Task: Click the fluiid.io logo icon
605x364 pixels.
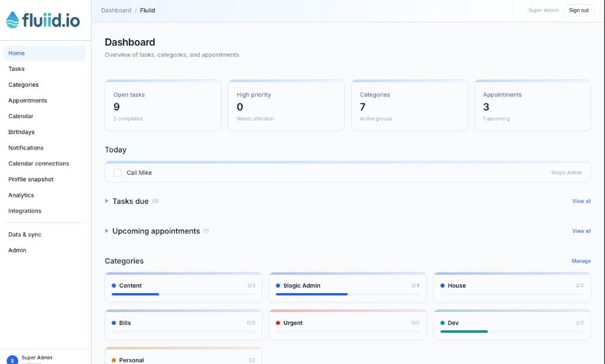Action: 13,18
